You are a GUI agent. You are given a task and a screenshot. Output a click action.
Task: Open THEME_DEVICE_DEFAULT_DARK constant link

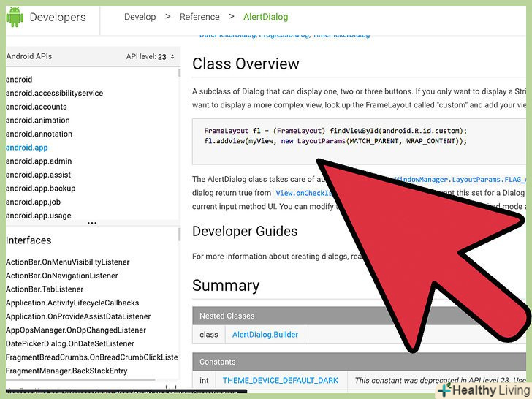(x=281, y=380)
